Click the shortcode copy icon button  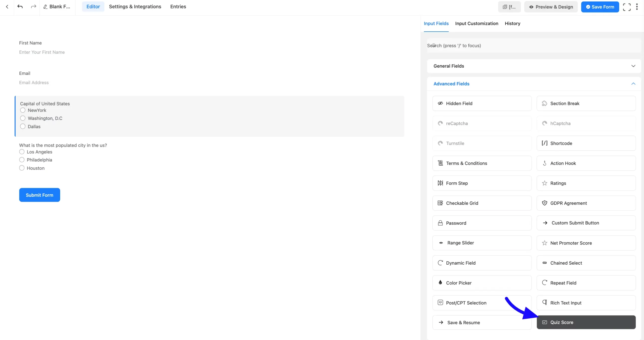coord(509,7)
